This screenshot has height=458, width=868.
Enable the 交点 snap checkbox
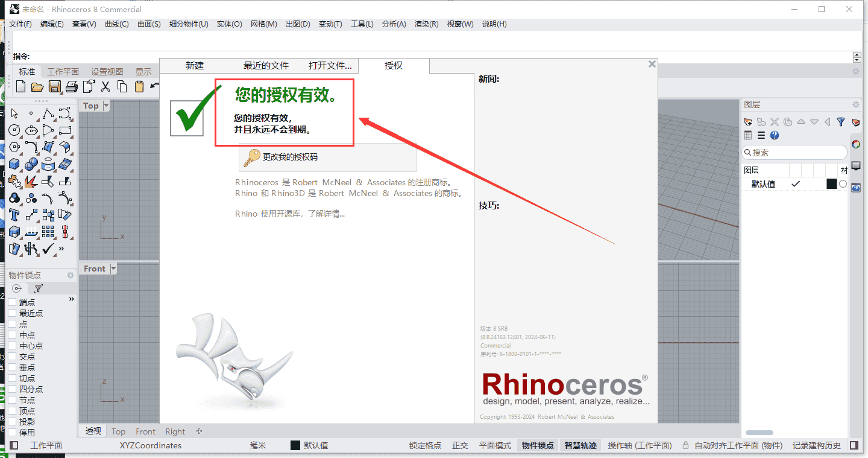point(12,357)
